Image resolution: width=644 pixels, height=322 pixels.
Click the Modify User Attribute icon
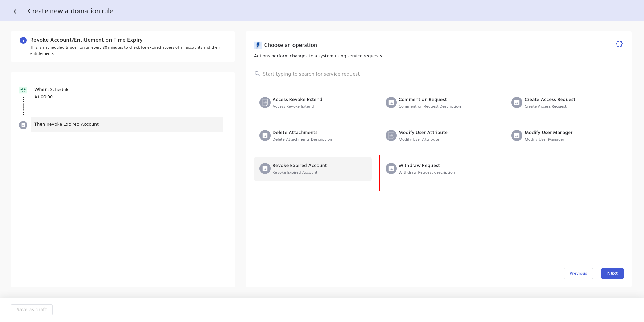coord(391,135)
